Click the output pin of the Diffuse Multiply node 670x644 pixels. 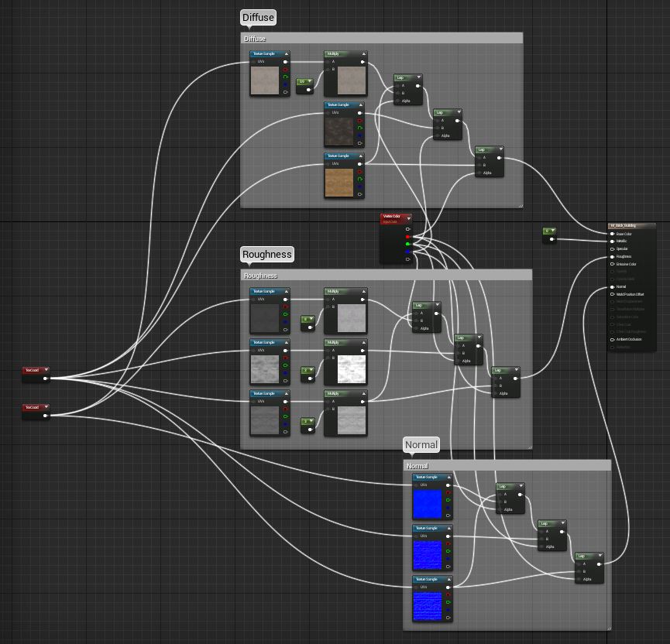(x=362, y=63)
